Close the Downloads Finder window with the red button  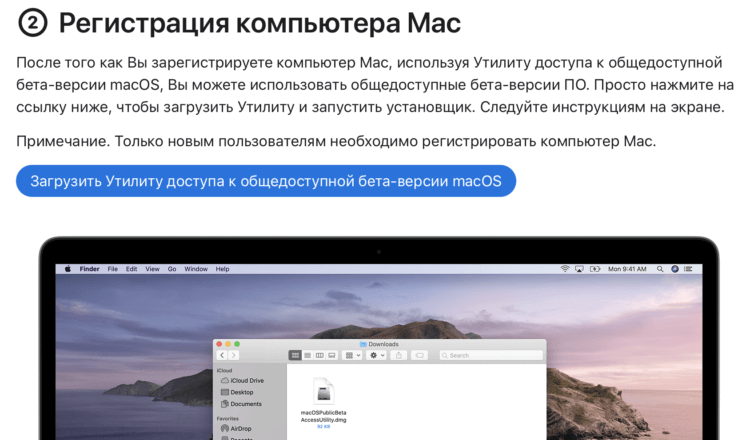[220, 344]
